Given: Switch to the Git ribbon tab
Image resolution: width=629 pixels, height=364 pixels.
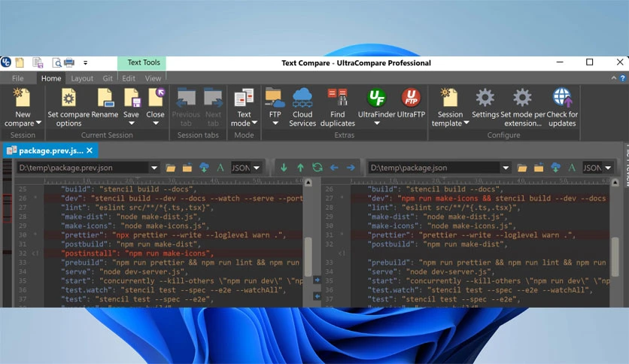Looking at the screenshot, I should (x=108, y=78).
